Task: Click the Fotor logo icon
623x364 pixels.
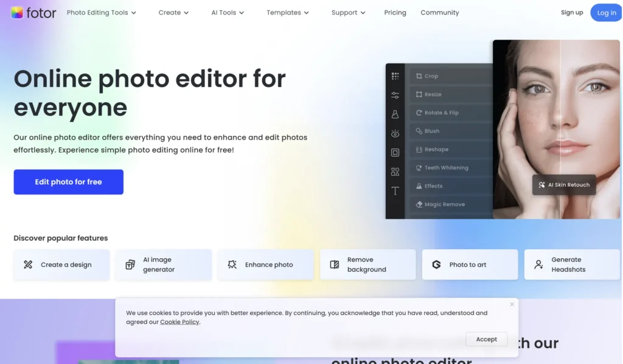Action: click(x=17, y=12)
